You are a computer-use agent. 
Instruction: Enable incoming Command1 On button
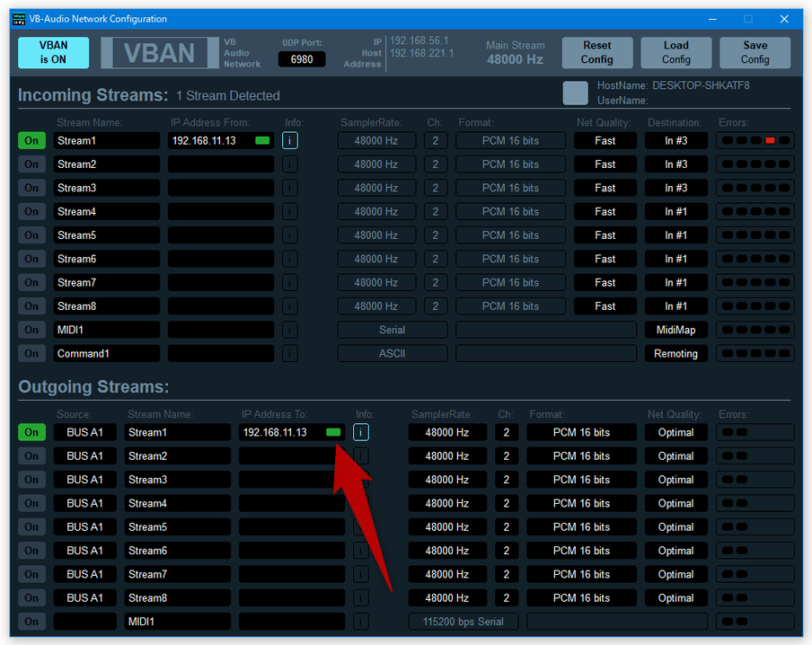31,353
